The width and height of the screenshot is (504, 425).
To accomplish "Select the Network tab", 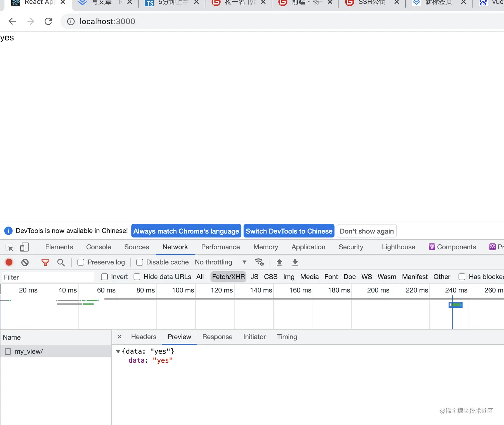I will (175, 247).
